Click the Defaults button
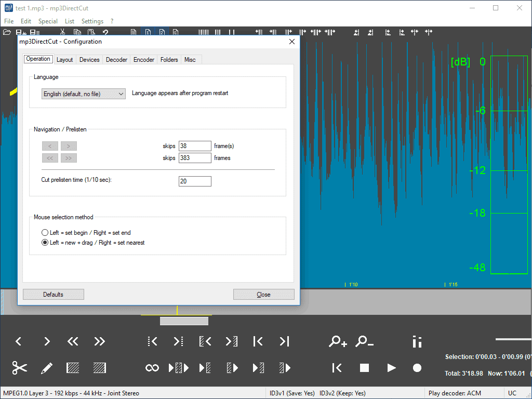 coord(54,295)
